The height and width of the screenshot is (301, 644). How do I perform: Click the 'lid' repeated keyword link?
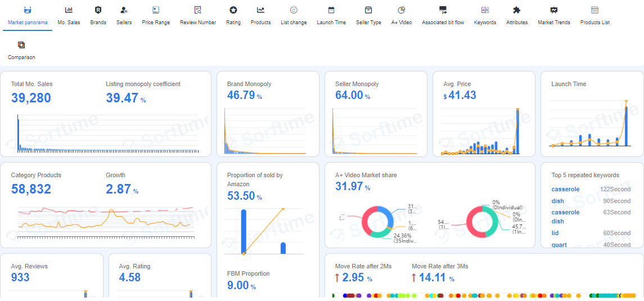[555, 233]
